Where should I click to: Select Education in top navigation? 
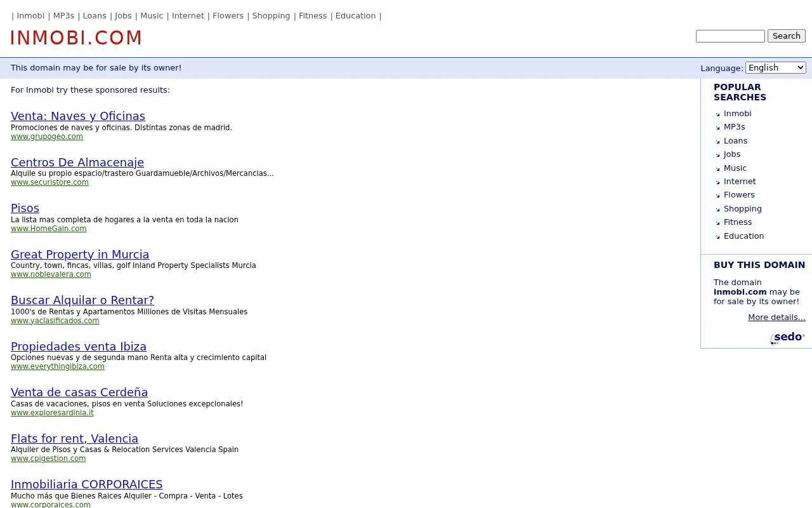[355, 16]
